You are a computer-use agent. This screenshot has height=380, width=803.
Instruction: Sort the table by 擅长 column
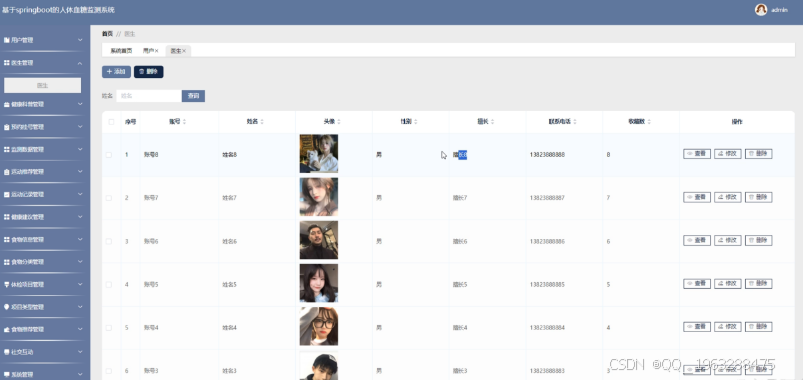(493, 122)
